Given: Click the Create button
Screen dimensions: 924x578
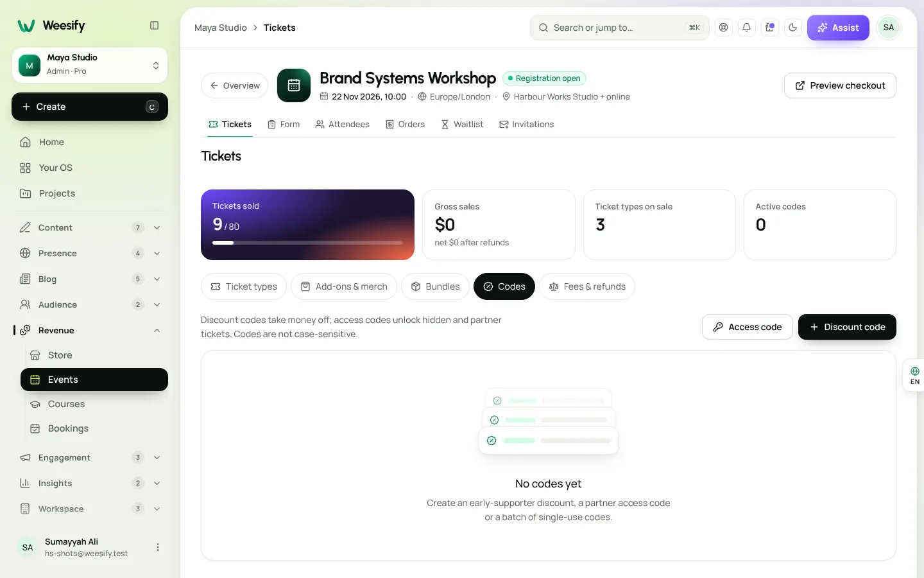Looking at the screenshot, I should coord(90,107).
